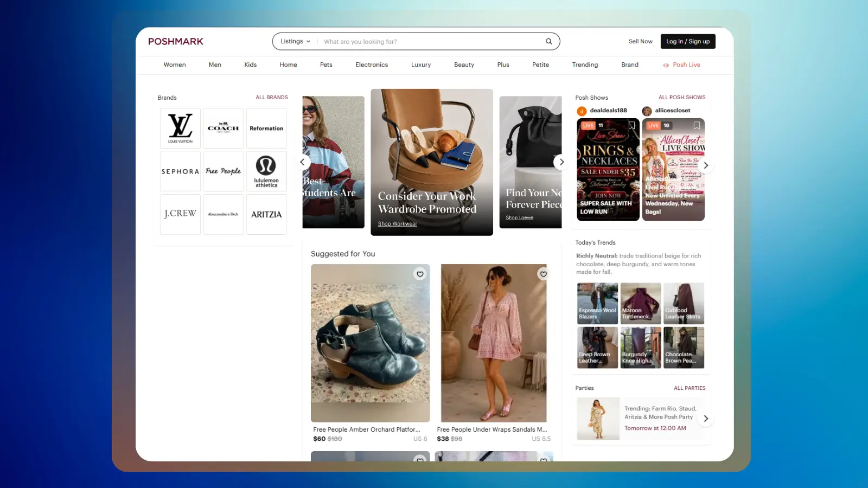Open the Luxury category

[421, 65]
